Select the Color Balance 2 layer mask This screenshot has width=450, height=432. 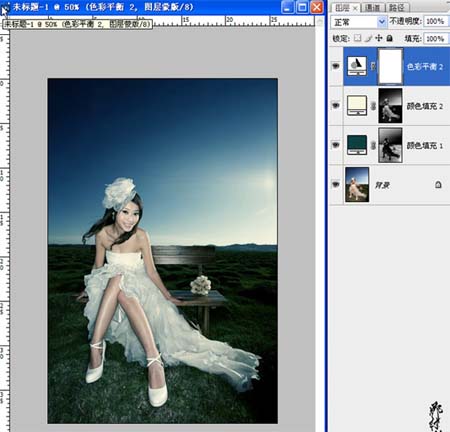[390, 66]
